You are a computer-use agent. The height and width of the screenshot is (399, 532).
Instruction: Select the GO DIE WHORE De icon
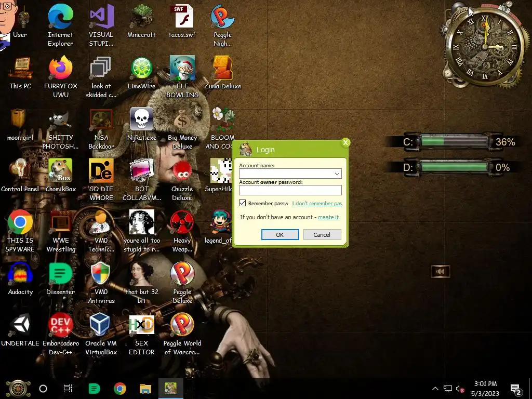101,179
